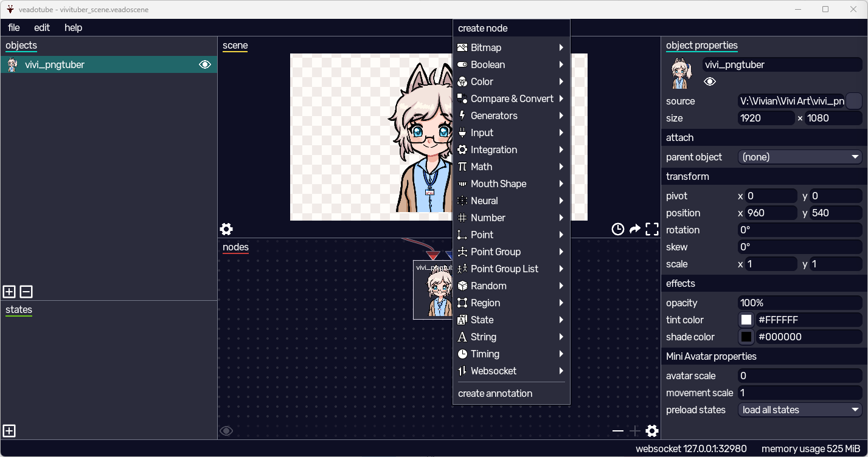This screenshot has width=868, height=457.
Task: Click create annotation
Action: point(495,393)
